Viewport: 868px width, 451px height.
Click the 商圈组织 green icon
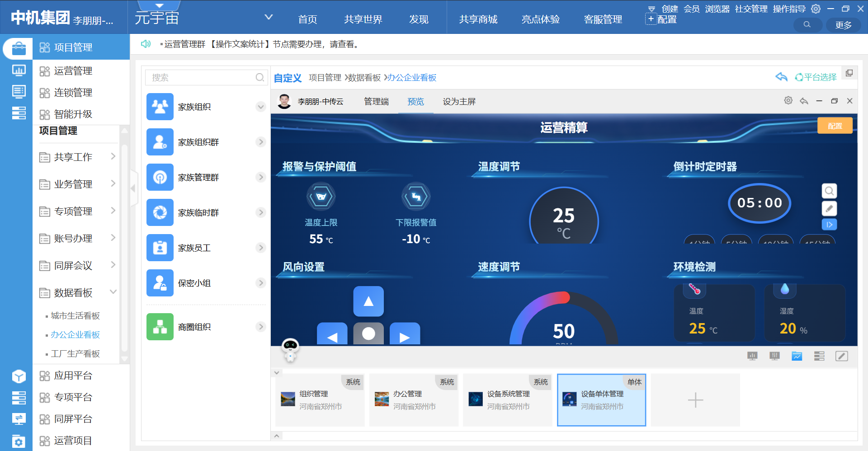160,327
